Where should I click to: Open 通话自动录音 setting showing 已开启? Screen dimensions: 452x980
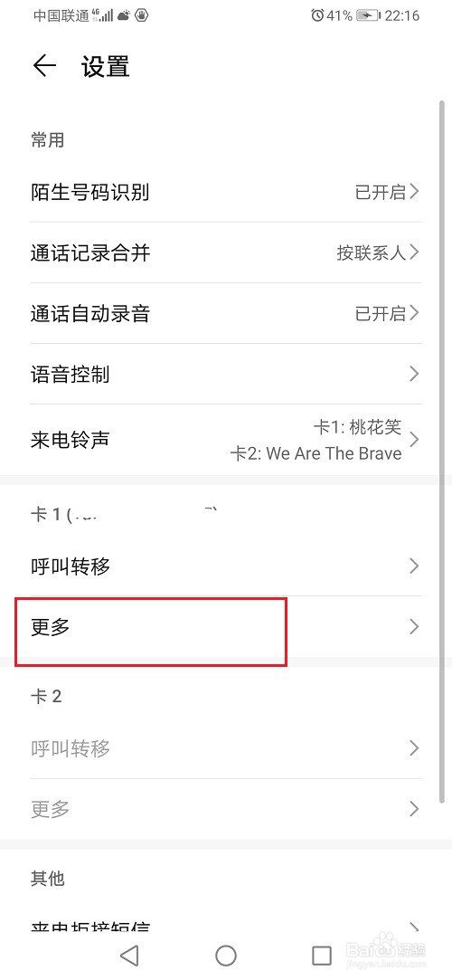226,313
